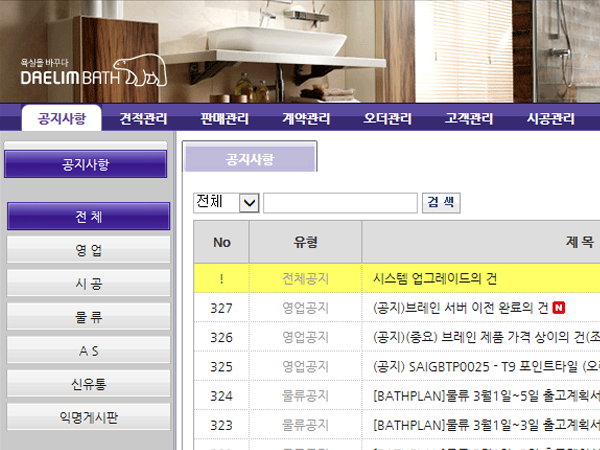Click row number 327
This screenshot has height=450, width=600.
pos(222,308)
